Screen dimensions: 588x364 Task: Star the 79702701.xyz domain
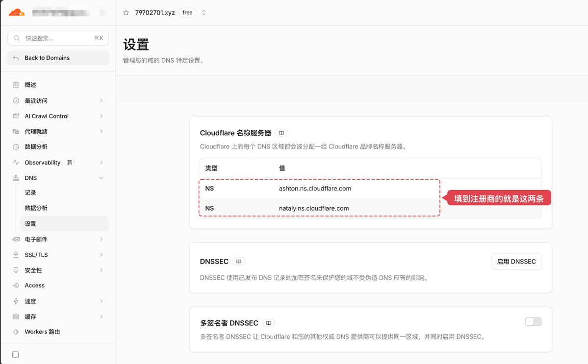(x=126, y=13)
